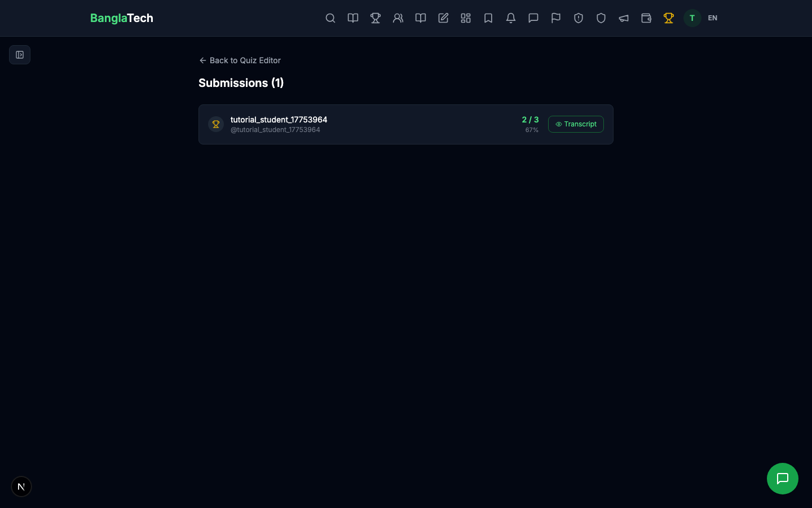Toggle the sidebar panel icon
Viewport: 812px width, 508px height.
(20, 55)
